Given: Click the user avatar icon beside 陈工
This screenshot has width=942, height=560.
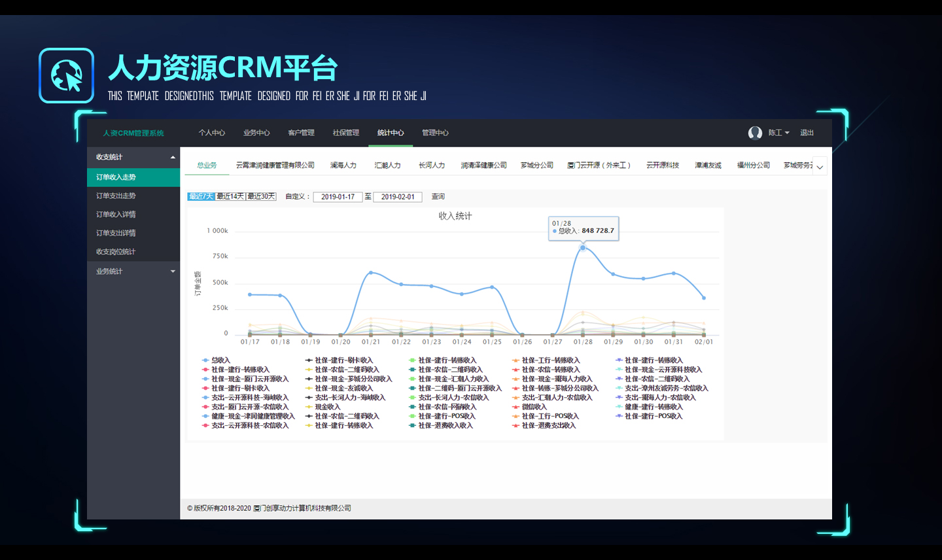Looking at the screenshot, I should point(755,133).
